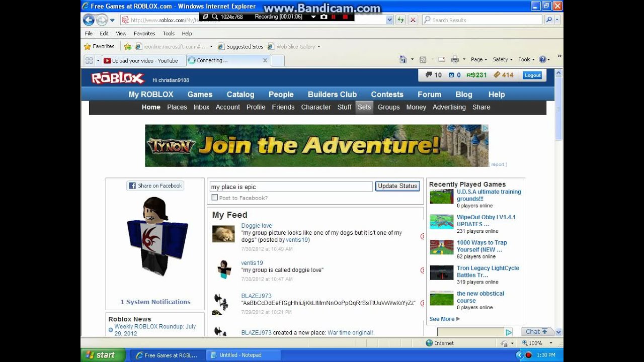Click Share on Facebook button
The width and height of the screenshot is (644, 362).
[155, 186]
